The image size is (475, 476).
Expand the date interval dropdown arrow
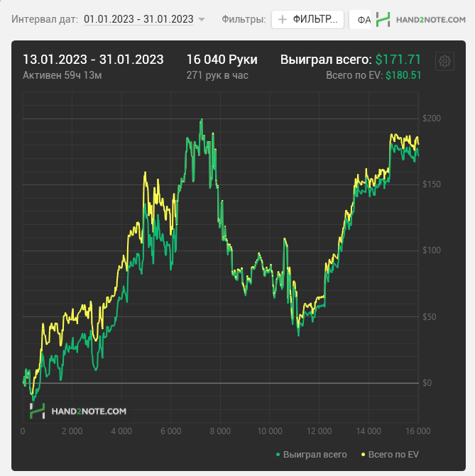point(201,20)
